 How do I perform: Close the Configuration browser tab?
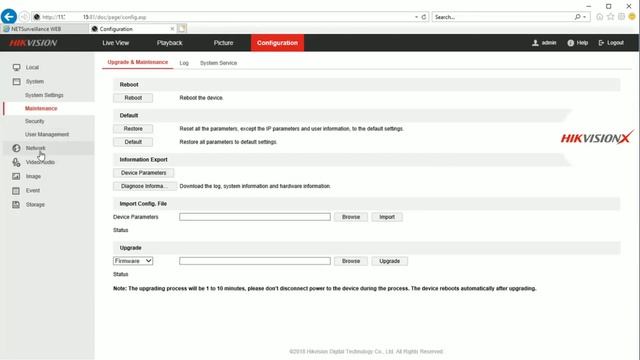pyautogui.click(x=172, y=29)
